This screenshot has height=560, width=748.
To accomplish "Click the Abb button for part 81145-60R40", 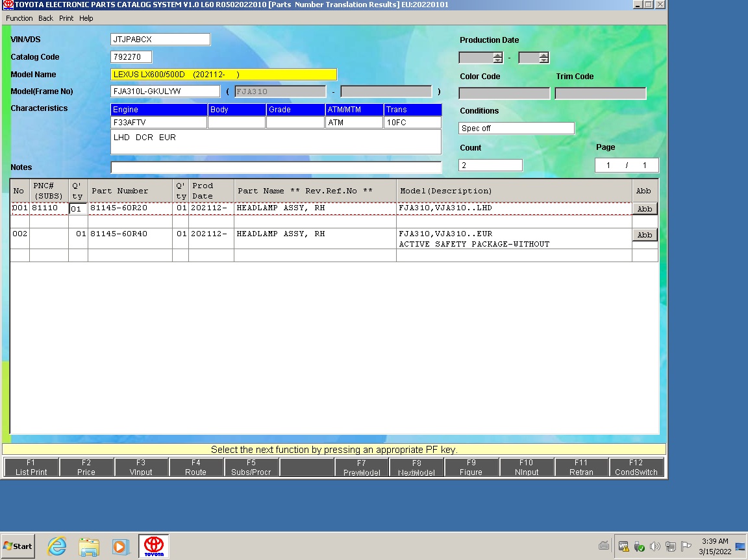I will (645, 235).
